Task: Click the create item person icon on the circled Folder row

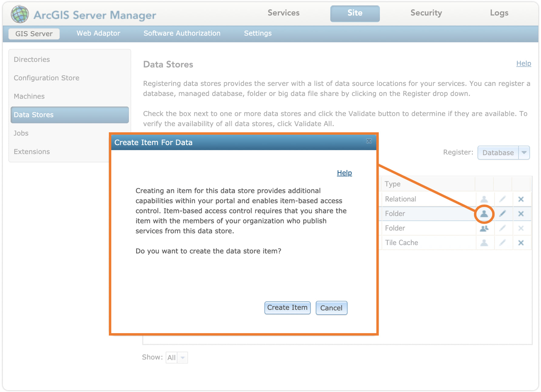Action: point(485,214)
